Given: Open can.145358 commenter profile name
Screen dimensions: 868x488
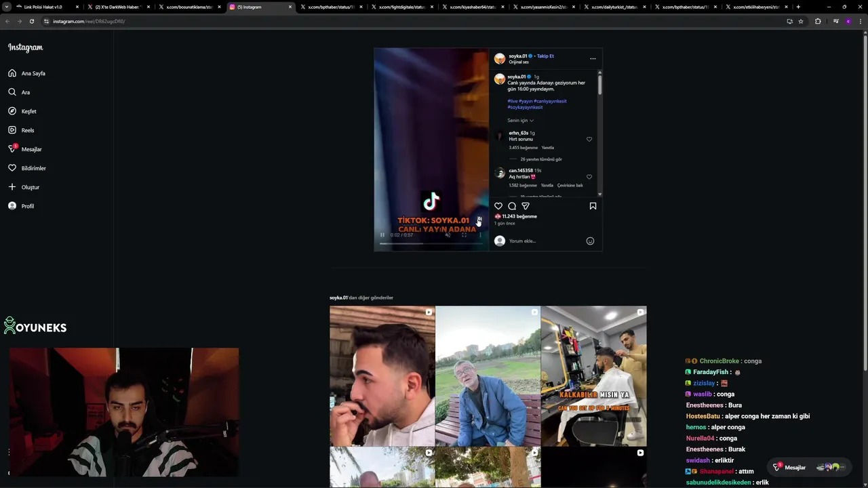Looking at the screenshot, I should click(x=521, y=171).
